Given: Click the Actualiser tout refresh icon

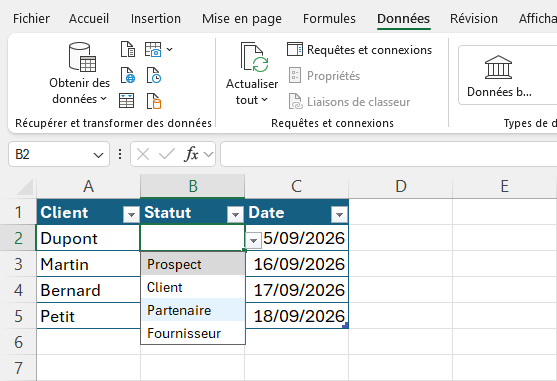Looking at the screenshot, I should pos(254,58).
